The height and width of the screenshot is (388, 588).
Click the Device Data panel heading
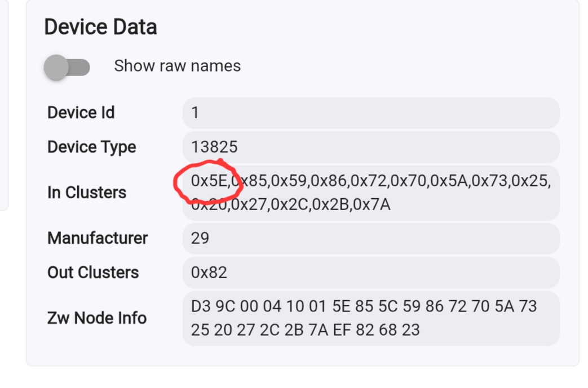click(100, 27)
